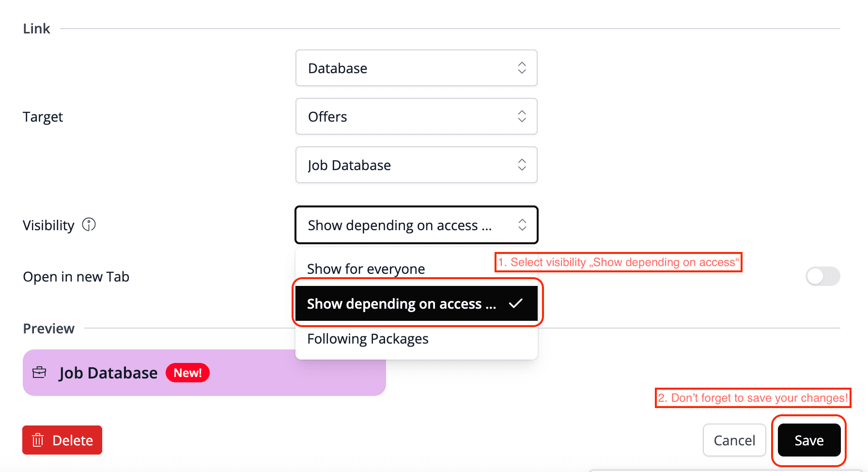Click the briefcase icon in preview
868x472 pixels.
pos(39,373)
